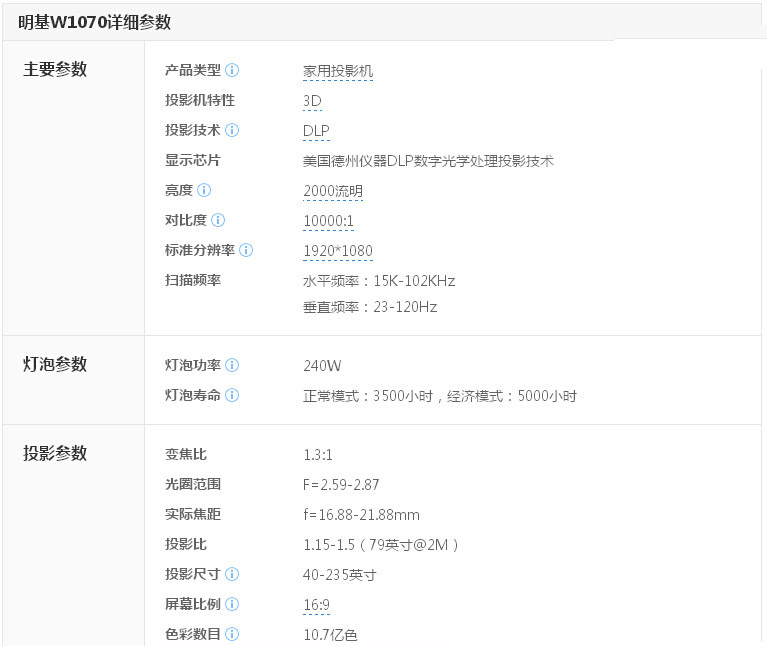Screen dimensions: 767x646
Task: Click info icon beside 灯泡功率
Action: pos(232,365)
